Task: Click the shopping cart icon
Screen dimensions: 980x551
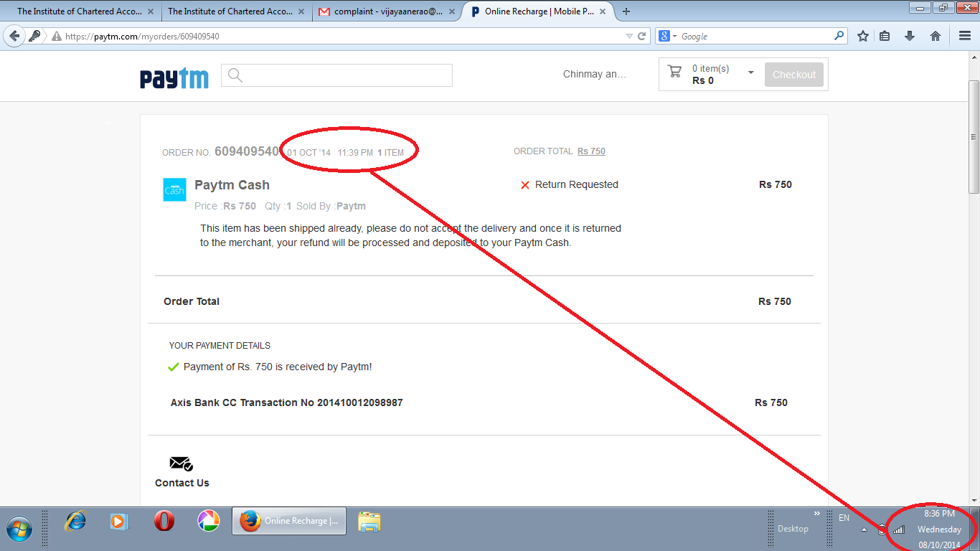Action: point(674,72)
